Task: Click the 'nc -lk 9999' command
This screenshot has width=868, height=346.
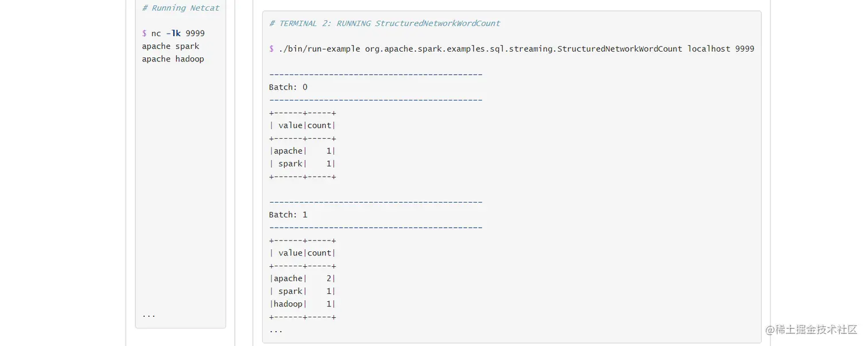Action: coord(178,33)
